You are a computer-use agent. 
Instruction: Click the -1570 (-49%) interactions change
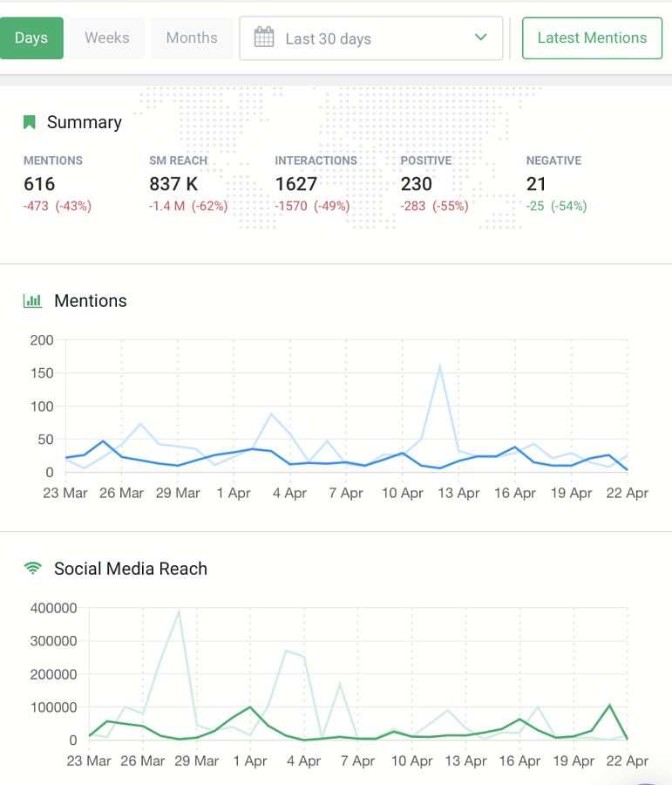312,206
